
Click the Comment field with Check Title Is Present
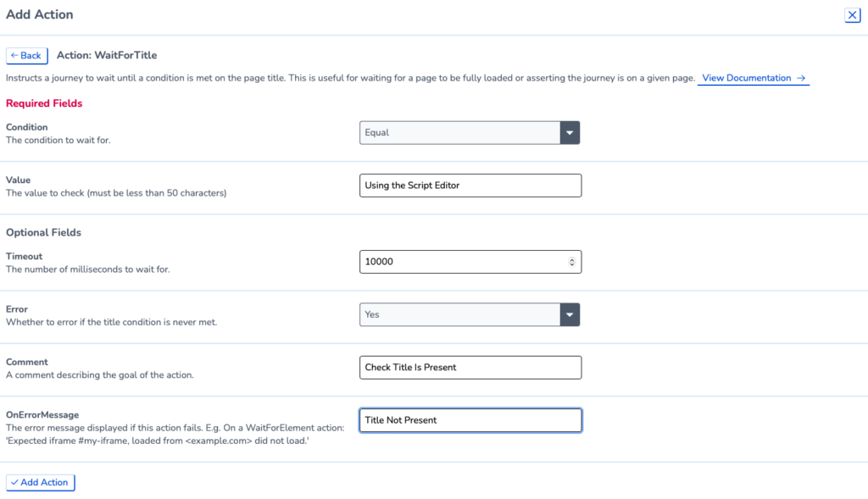tap(470, 368)
